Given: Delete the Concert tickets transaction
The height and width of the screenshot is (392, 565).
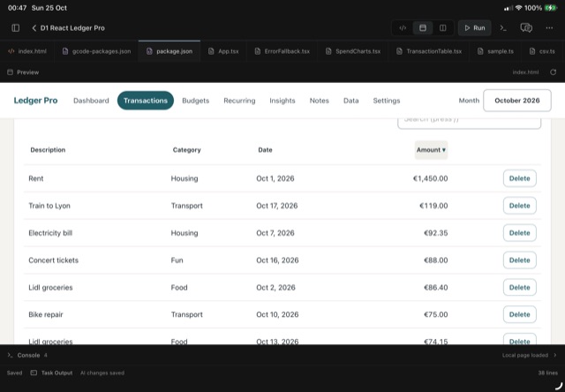Looking at the screenshot, I should click(520, 260).
